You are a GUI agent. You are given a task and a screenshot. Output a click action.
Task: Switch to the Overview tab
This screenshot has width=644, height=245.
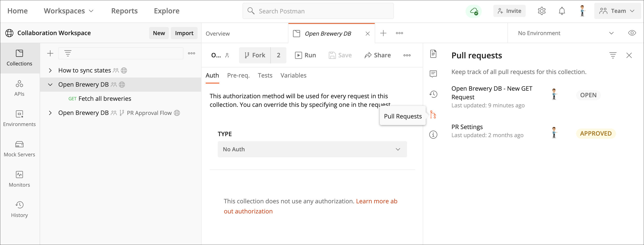coord(218,34)
